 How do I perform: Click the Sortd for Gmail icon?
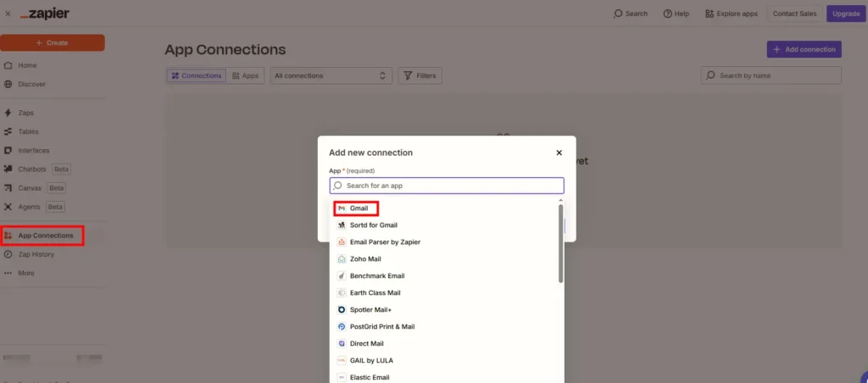(x=342, y=225)
